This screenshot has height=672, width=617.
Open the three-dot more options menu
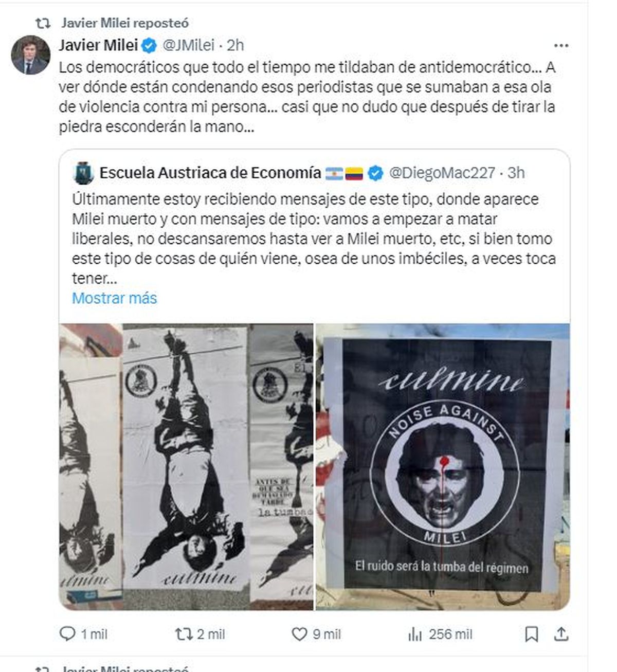click(x=561, y=46)
